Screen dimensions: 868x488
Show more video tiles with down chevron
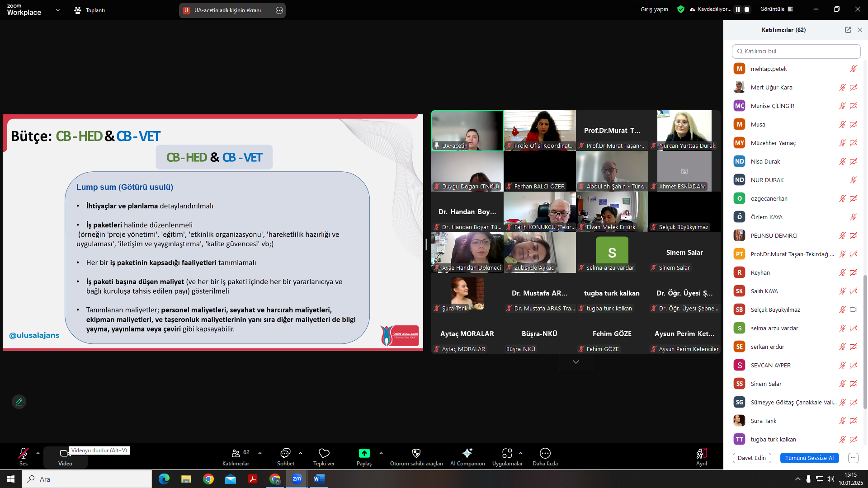pos(576,362)
